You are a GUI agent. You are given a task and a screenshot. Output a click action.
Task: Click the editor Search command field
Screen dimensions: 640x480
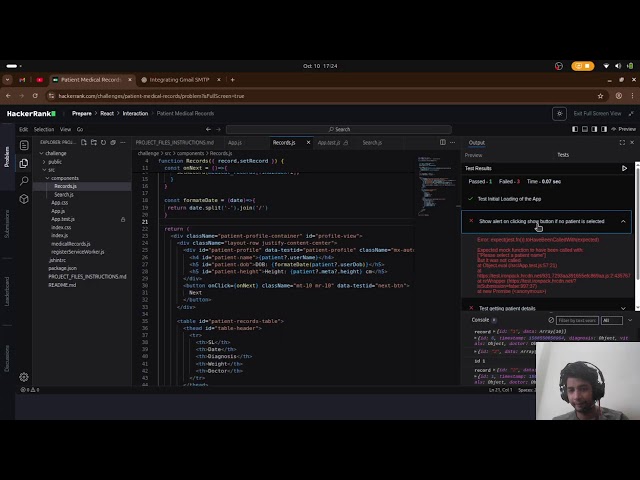click(x=339, y=129)
